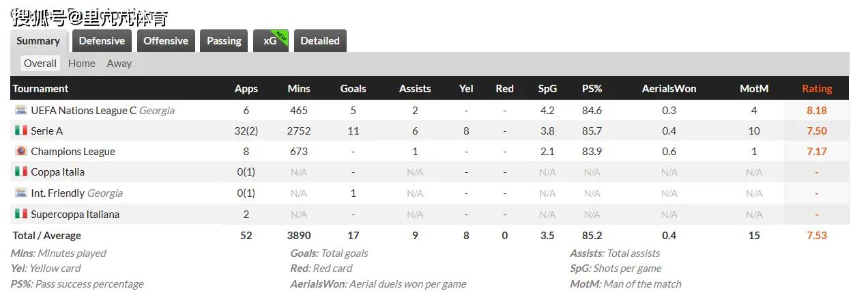The height and width of the screenshot is (302, 868).
Task: Click the Italy flag beside Supercoppa Italiana
Action: tap(21, 214)
